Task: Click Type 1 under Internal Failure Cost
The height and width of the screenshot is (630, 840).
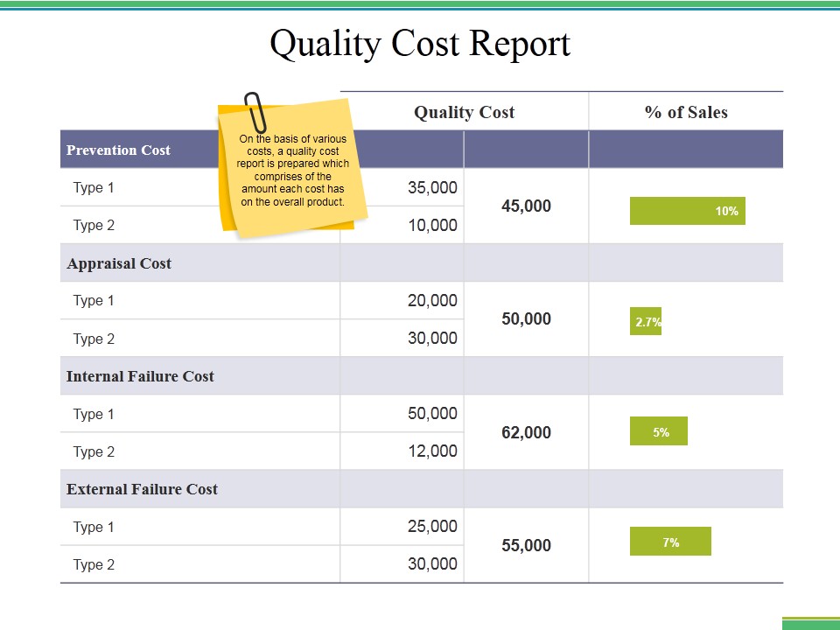Action: [94, 414]
